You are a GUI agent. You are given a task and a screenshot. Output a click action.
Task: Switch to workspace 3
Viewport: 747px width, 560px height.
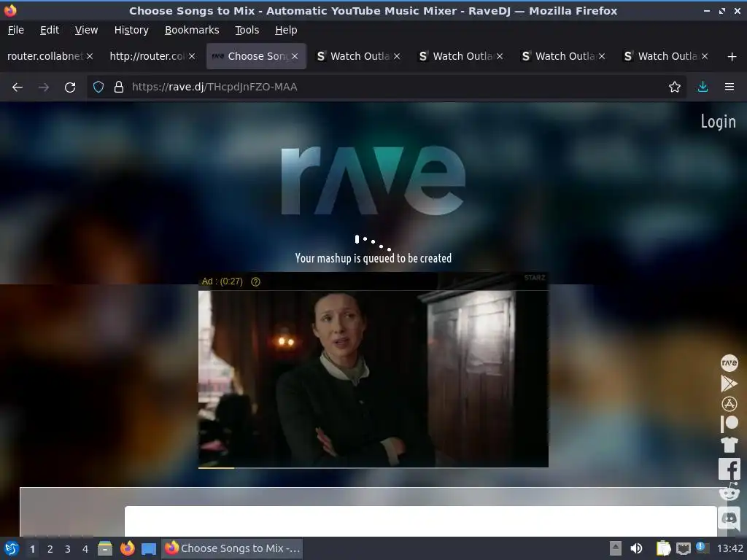tap(68, 549)
